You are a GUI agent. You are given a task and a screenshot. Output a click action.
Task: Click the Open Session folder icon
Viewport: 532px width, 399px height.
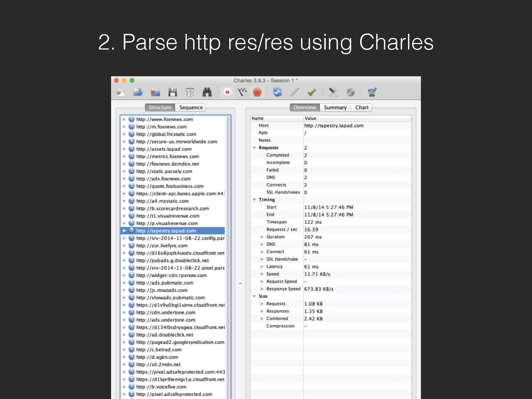(x=138, y=92)
